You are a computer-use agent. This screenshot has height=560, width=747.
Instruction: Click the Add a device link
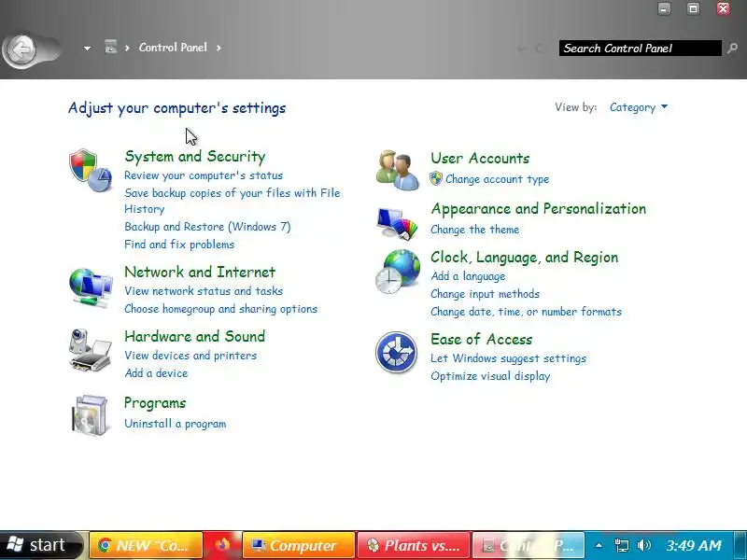pyautogui.click(x=156, y=372)
